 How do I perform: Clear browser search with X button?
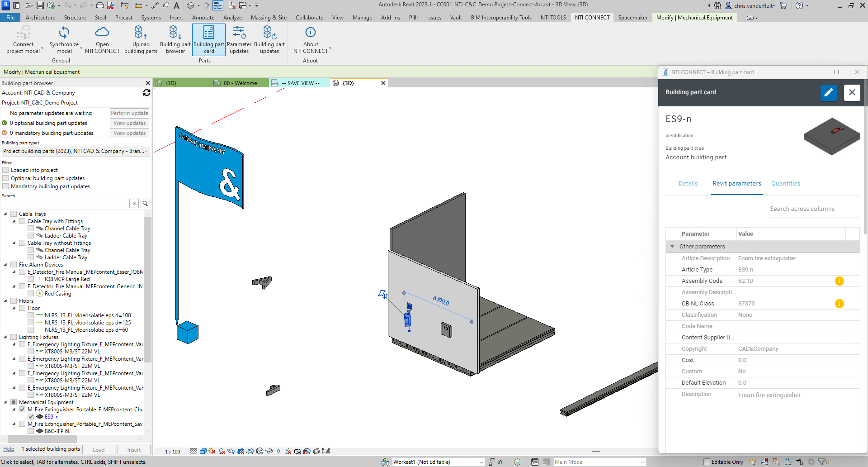pyautogui.click(x=134, y=204)
